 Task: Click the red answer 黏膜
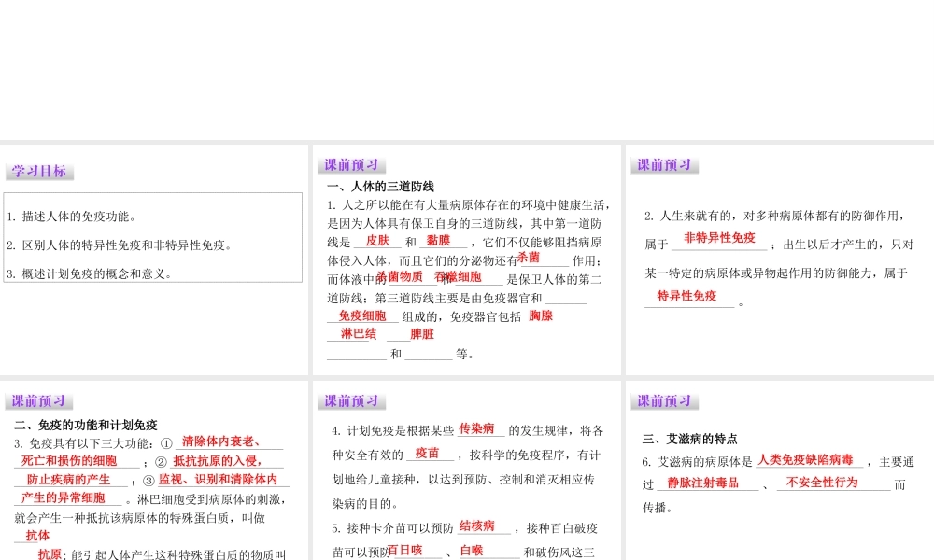tap(438, 241)
